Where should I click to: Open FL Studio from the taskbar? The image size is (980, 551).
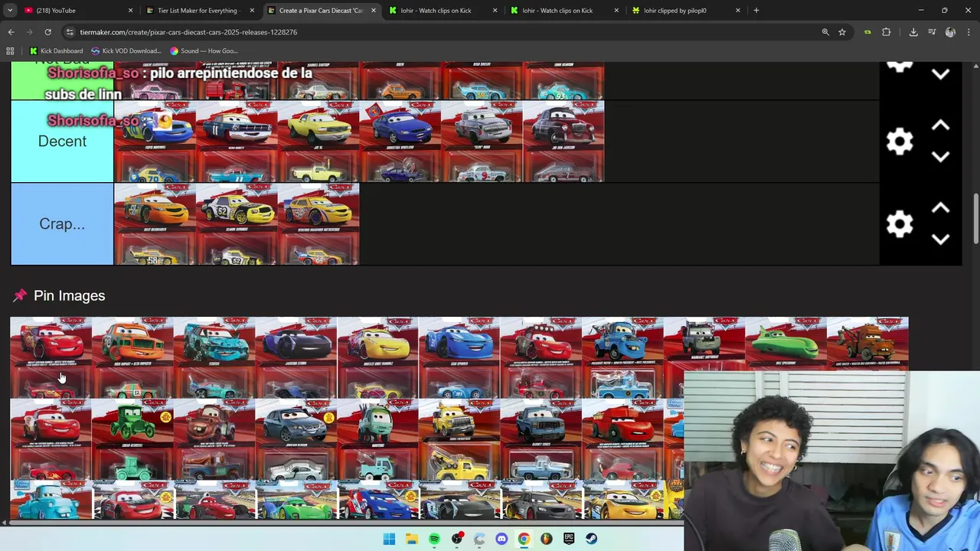[x=546, y=539]
